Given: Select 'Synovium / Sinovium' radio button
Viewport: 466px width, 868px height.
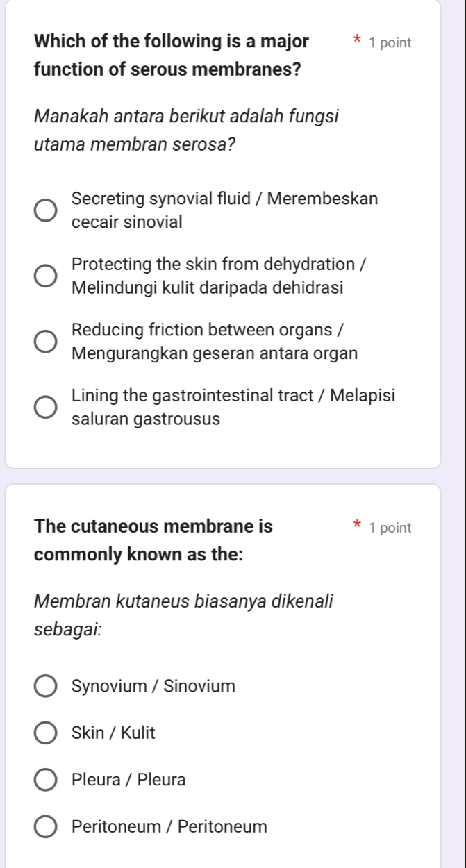Looking at the screenshot, I should click(47, 686).
